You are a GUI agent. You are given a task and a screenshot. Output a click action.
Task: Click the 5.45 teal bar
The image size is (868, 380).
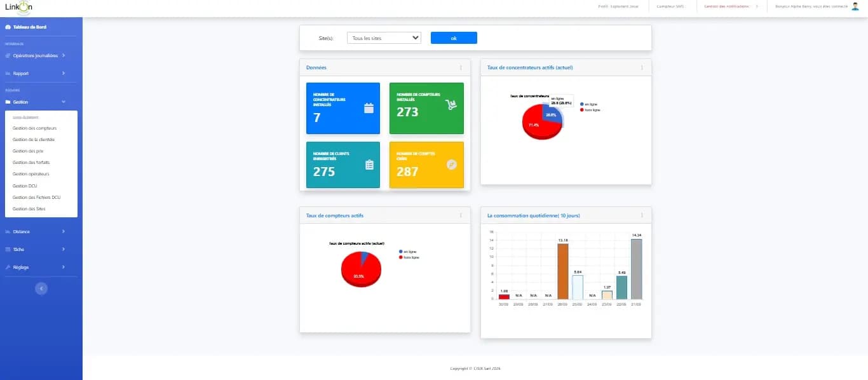click(621, 288)
